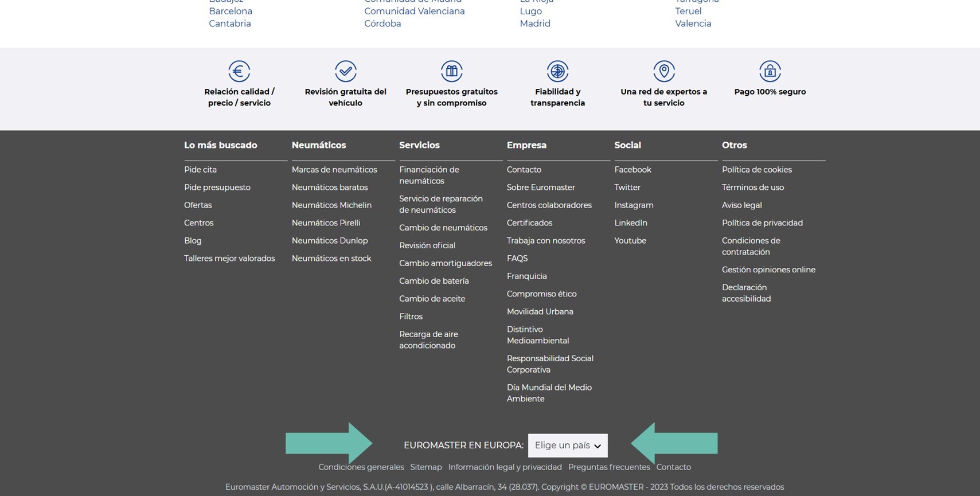Open the Twitter social link
The image size is (980, 496).
tap(627, 188)
